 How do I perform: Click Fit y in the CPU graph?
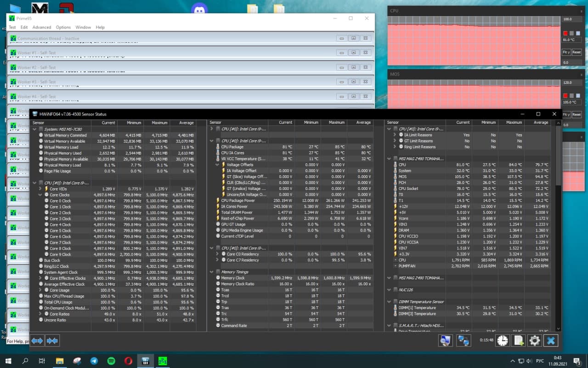click(x=566, y=52)
